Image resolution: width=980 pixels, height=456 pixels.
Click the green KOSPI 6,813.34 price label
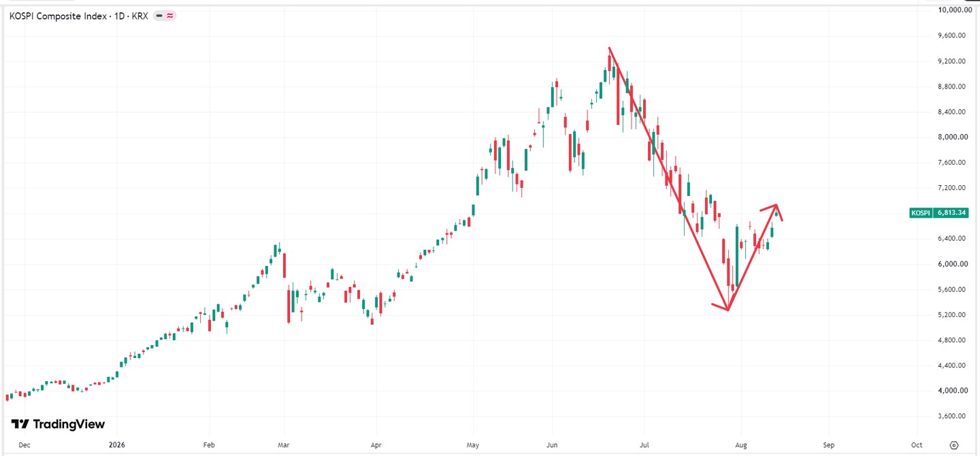938,213
